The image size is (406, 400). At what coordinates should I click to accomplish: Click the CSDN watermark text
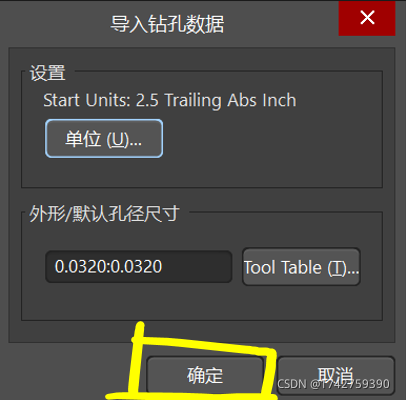pyautogui.click(x=333, y=384)
